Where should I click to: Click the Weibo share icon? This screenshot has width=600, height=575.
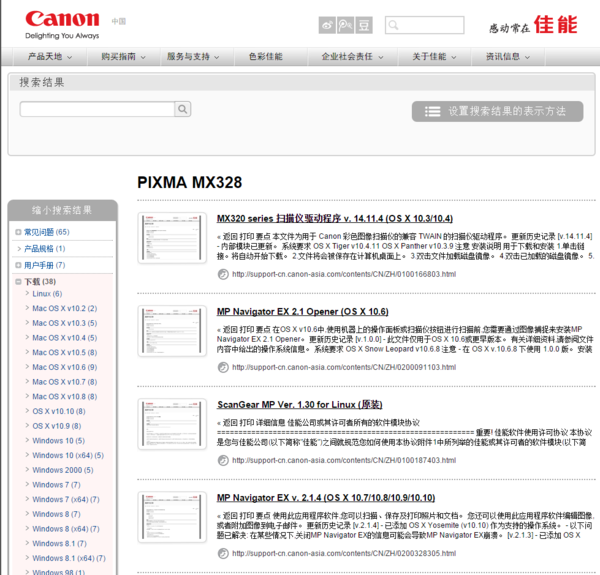click(x=328, y=24)
